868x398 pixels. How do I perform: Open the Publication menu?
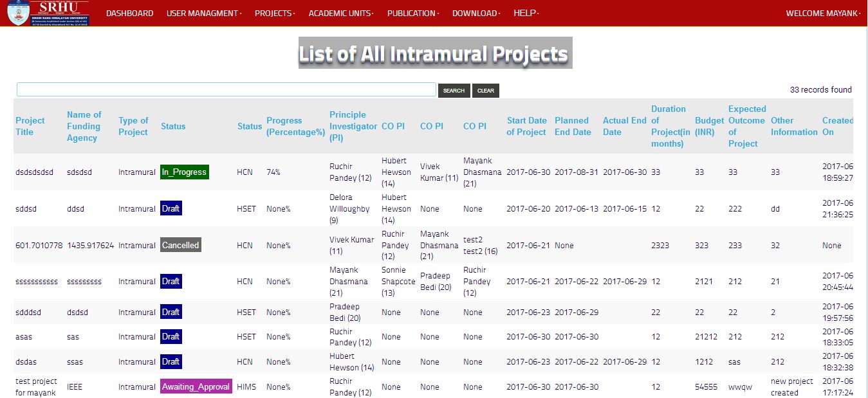point(413,13)
